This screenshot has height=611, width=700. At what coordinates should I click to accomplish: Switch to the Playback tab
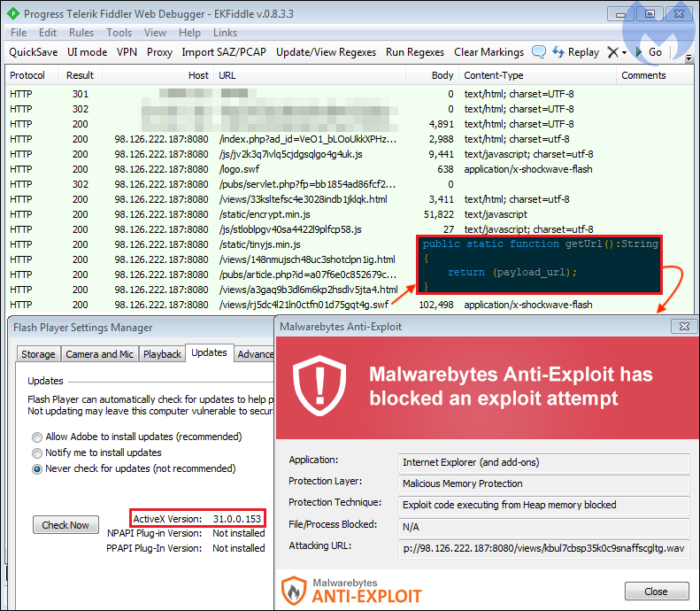coord(162,354)
